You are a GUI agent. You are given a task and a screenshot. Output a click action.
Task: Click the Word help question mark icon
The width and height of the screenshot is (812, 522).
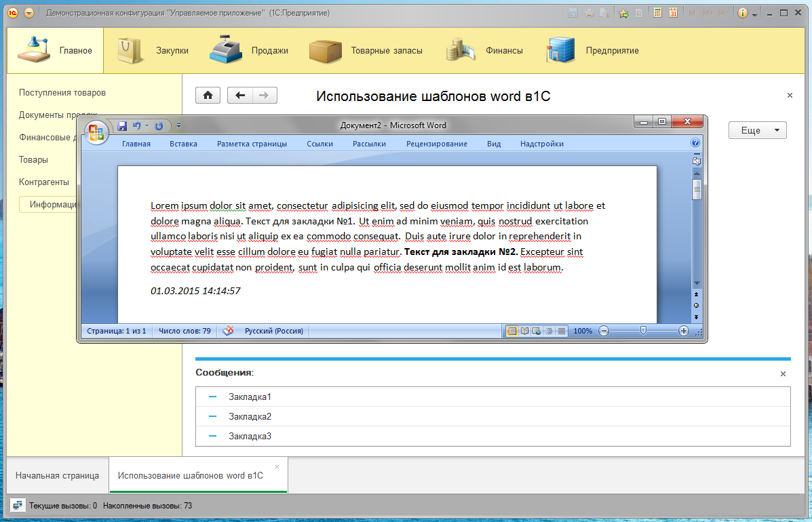695,143
